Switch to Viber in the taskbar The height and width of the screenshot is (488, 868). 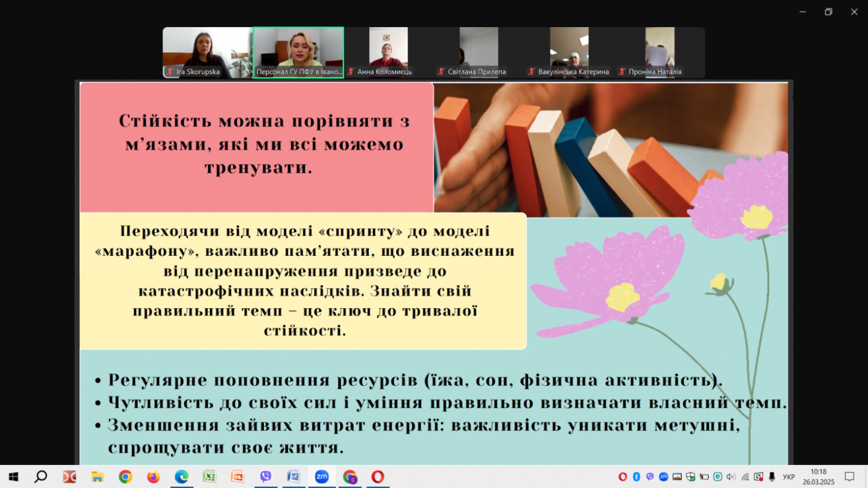[265, 477]
